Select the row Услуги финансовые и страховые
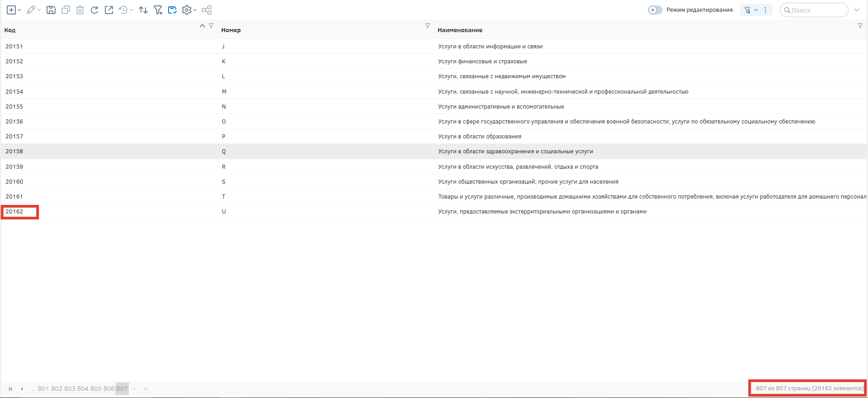 (x=434, y=62)
